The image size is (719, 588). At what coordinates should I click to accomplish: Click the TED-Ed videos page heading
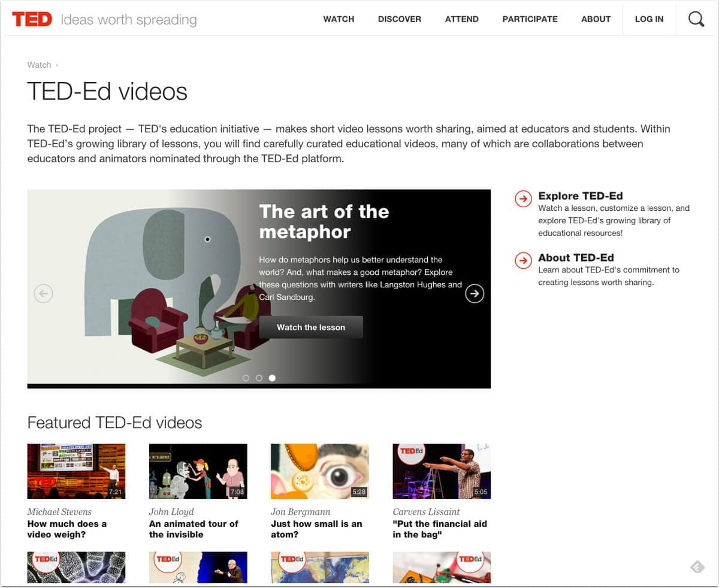click(107, 92)
